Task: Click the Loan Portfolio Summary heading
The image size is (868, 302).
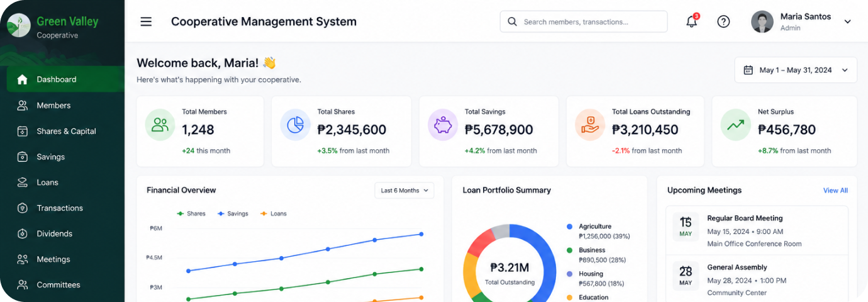Action: (x=507, y=190)
